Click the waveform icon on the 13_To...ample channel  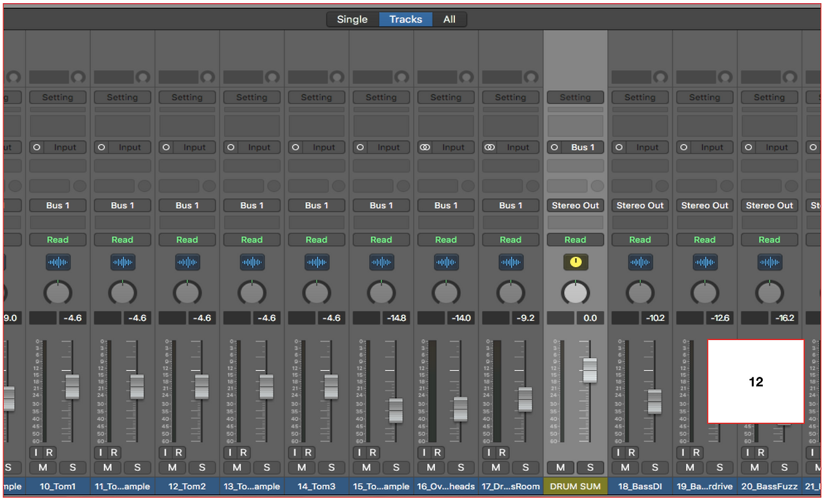(252, 263)
